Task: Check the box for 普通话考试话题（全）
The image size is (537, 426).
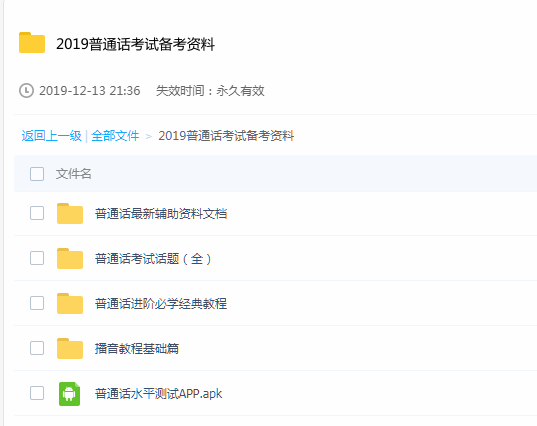Action: coord(37,258)
